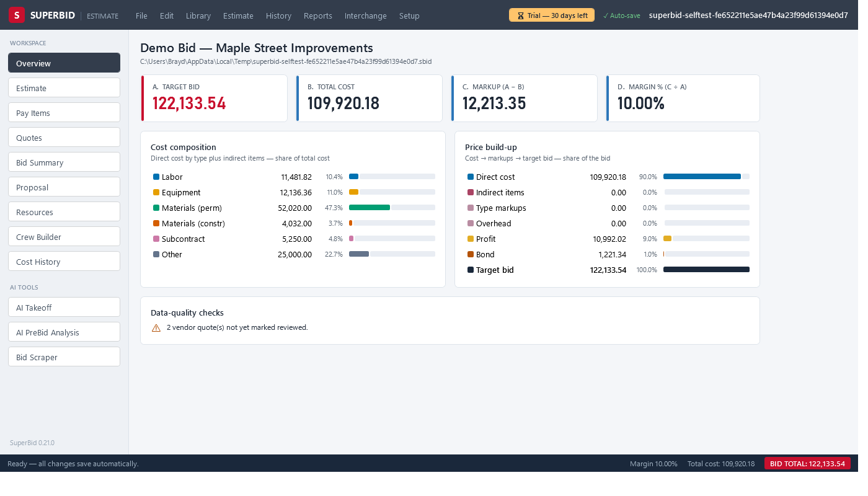Image resolution: width=868 pixels, height=496 pixels.
Task: Click the Bond color swatch
Action: point(471,254)
